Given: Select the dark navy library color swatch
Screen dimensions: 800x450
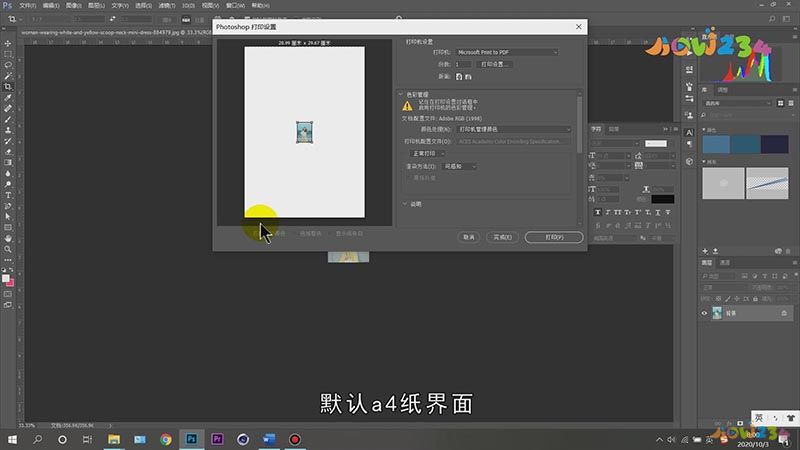Looking at the screenshot, I should [x=774, y=144].
